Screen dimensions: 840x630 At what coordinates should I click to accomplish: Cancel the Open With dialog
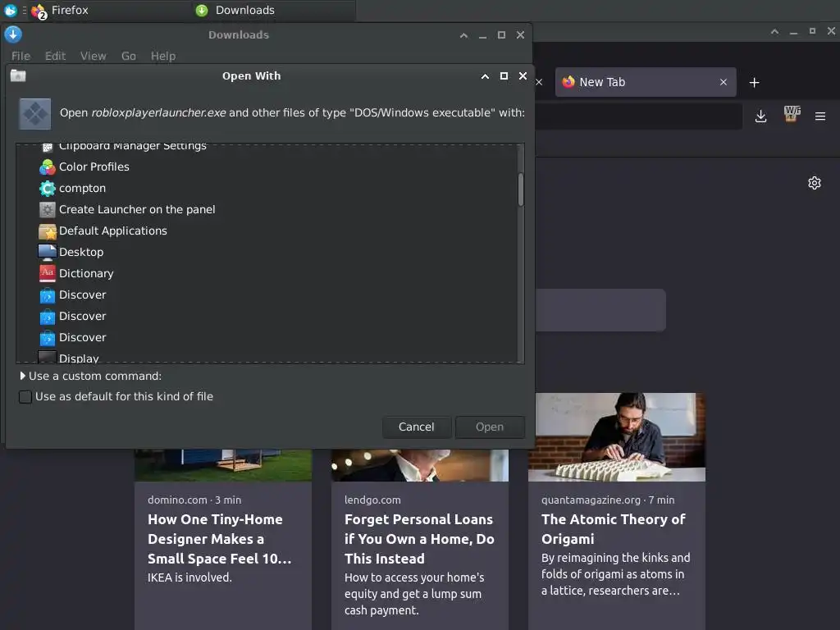pos(416,427)
